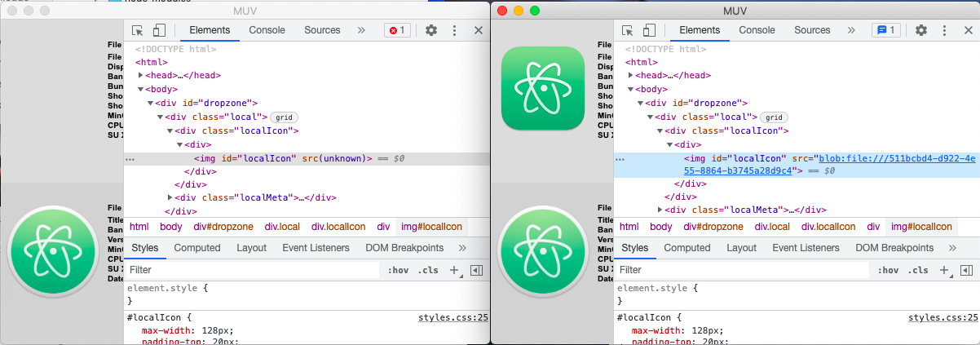Image resolution: width=980 pixels, height=345 pixels.
Task: Select div.local breadcrumb in right window
Action: pos(772,227)
